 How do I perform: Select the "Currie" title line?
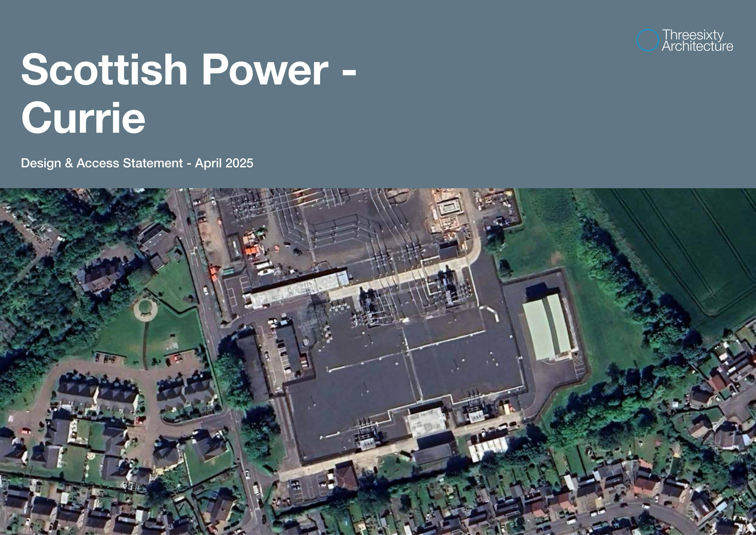coord(83,117)
